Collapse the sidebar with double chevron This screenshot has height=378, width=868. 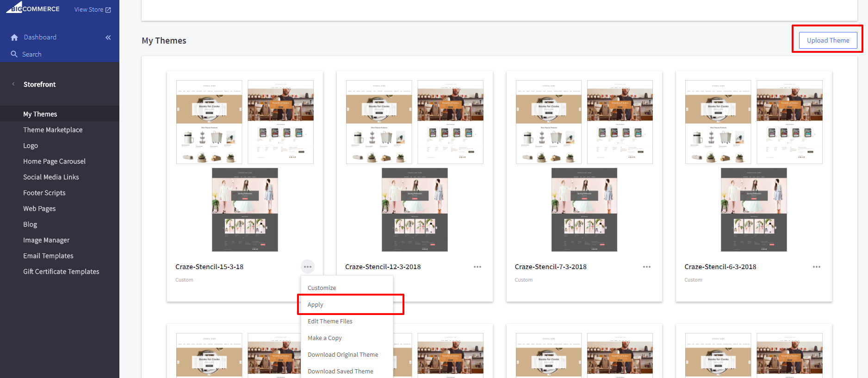tap(108, 38)
